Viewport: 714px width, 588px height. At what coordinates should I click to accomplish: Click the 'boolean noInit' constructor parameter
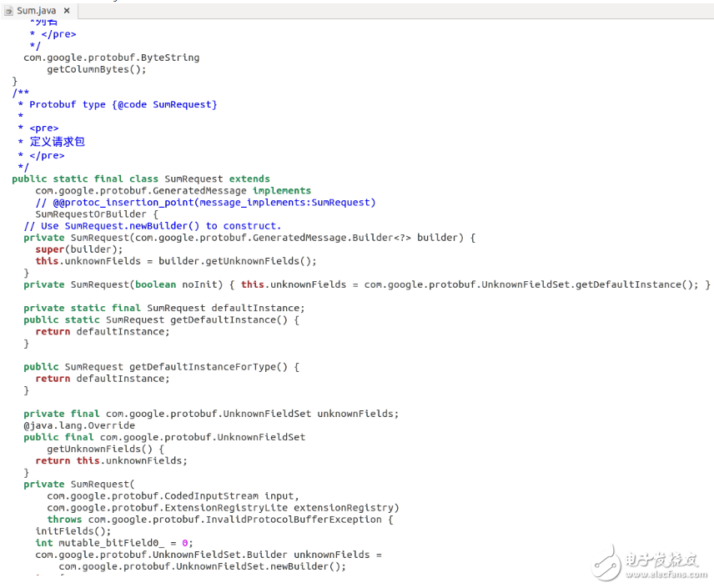(x=167, y=284)
